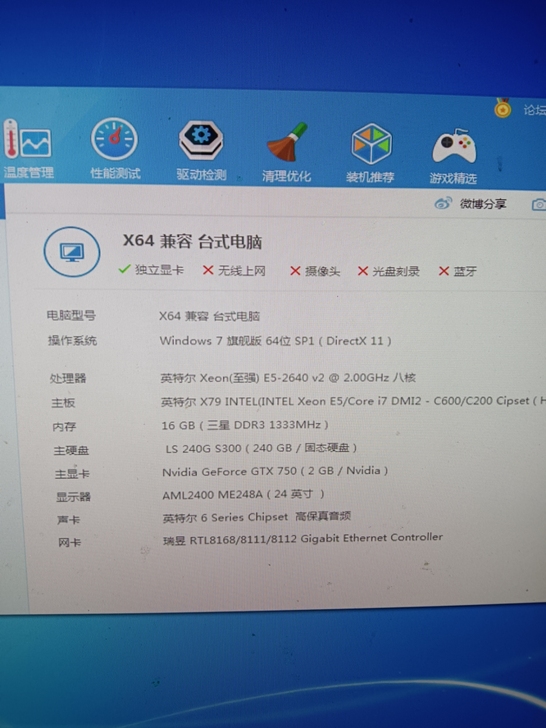The image size is (546, 728).
Task: Select the LS 240G S300 disk value
Action: tap(261, 448)
